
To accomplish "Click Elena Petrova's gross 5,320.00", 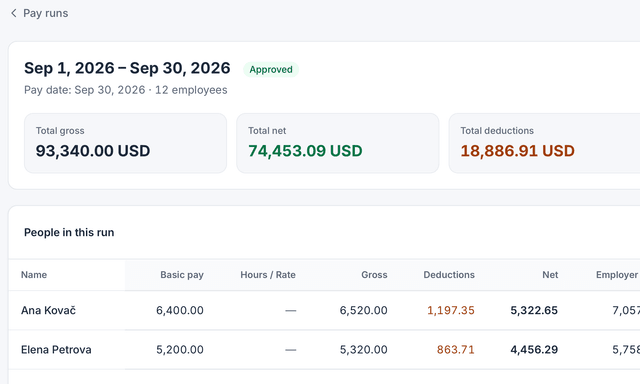I will pos(363,350).
